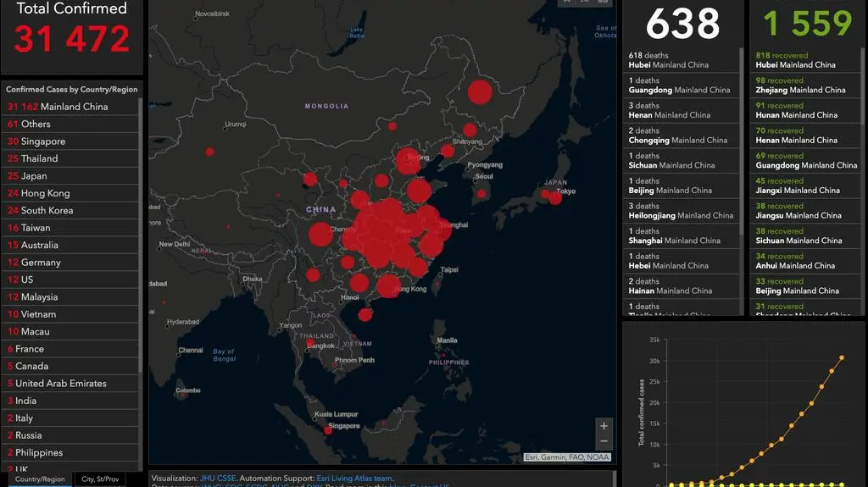Screen dimensions: 868x487
Task: Click the red circle near Seoul
Action: [x=481, y=193]
